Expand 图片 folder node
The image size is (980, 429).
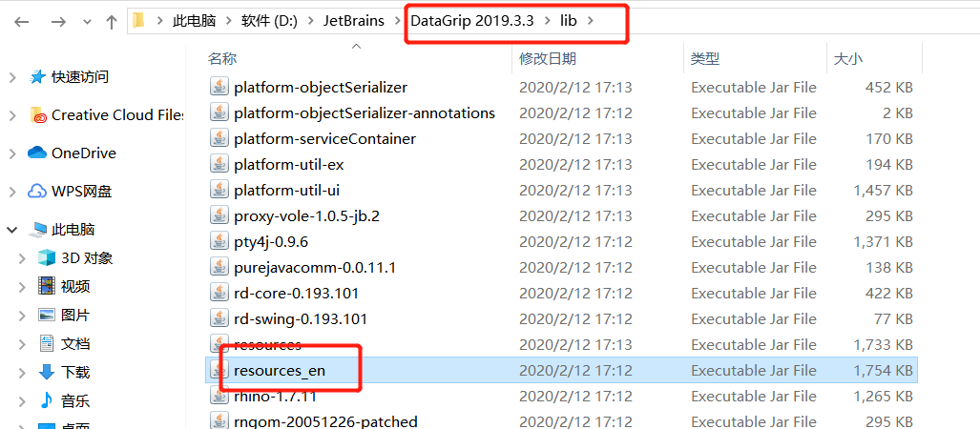point(23,316)
